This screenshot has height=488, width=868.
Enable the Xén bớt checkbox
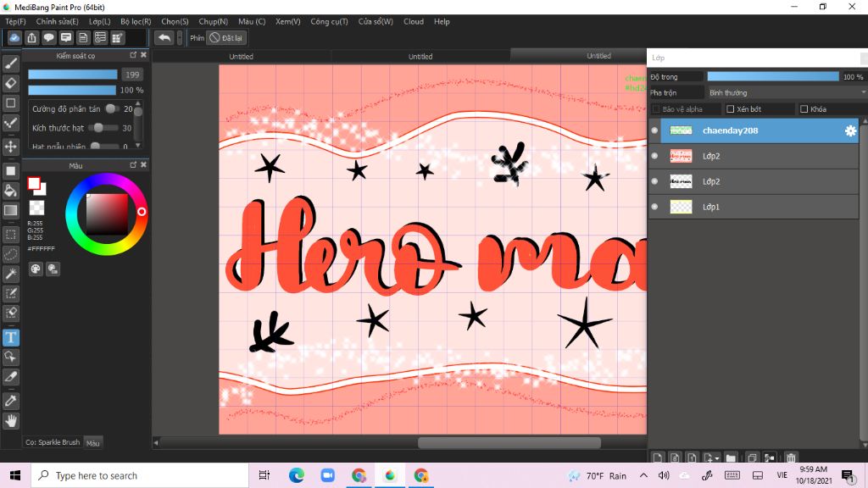pyautogui.click(x=730, y=109)
